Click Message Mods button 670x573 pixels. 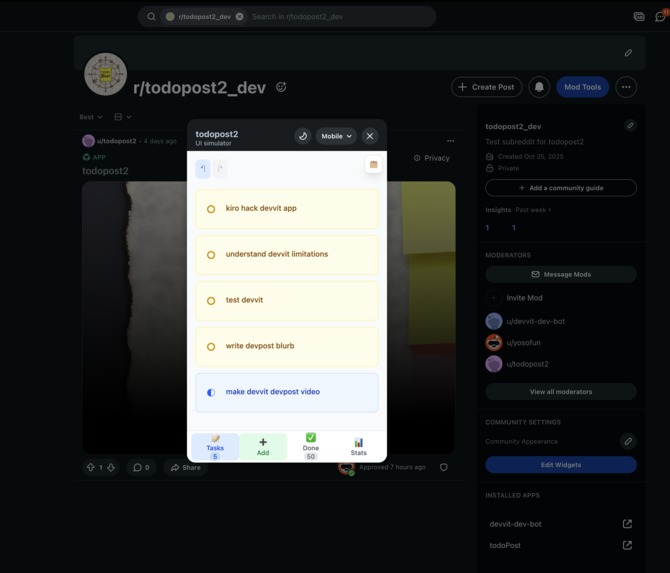(x=561, y=274)
